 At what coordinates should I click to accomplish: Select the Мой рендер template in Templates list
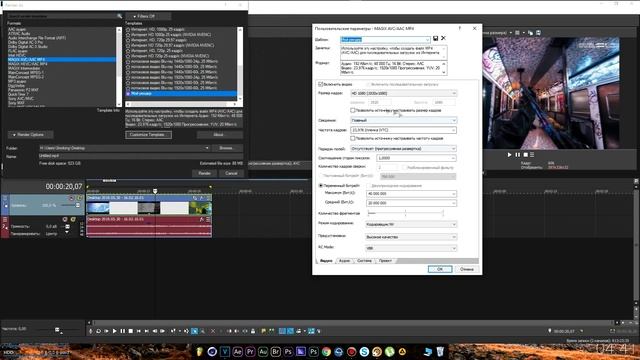[181, 93]
